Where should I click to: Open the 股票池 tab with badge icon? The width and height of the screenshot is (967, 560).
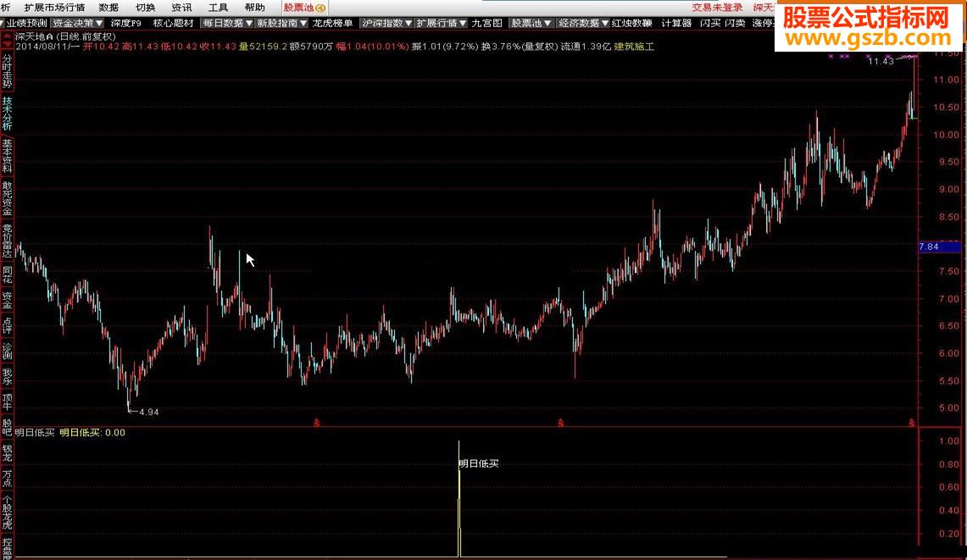304,8
